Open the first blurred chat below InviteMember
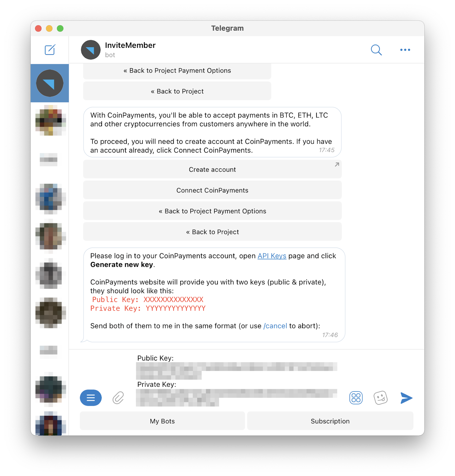This screenshot has width=455, height=476. pos(50,120)
